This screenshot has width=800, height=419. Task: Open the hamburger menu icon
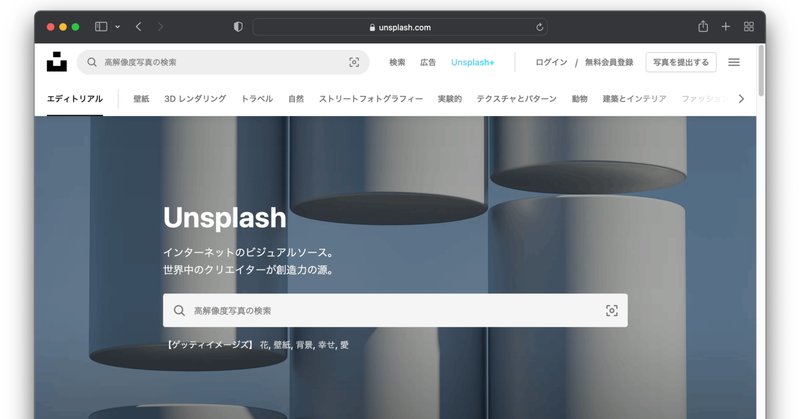pos(734,62)
